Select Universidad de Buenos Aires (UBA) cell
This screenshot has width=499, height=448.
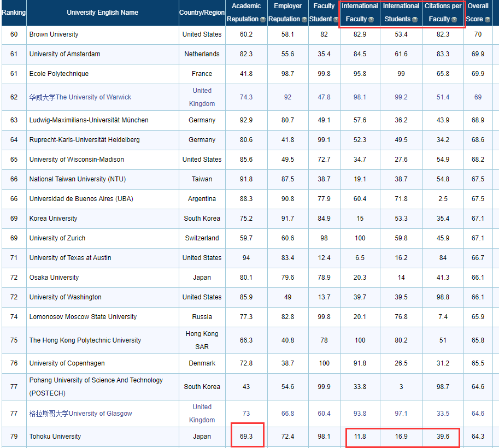102,199
